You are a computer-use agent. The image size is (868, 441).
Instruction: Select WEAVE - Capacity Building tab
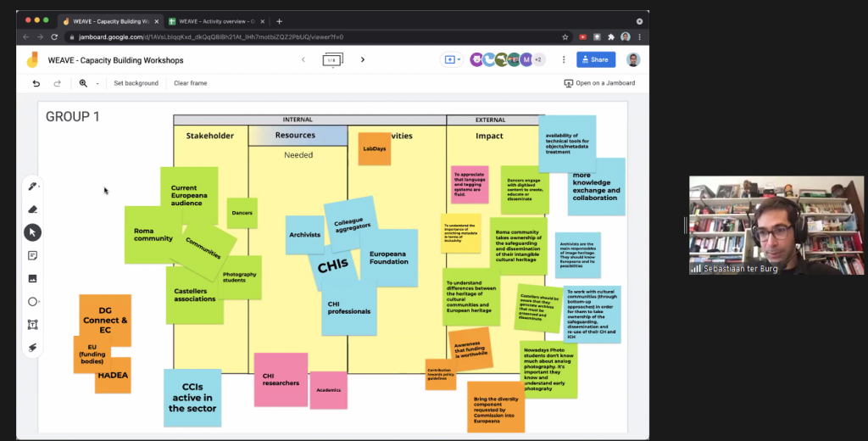[x=110, y=21]
